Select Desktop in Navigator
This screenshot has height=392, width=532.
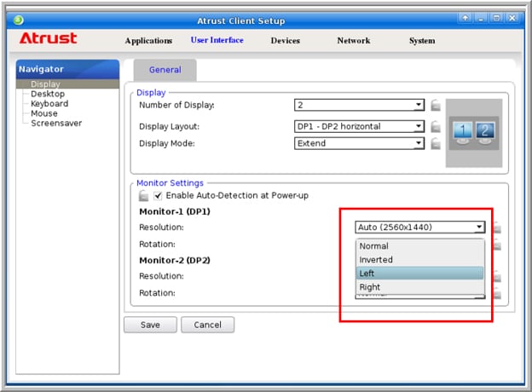tap(48, 94)
